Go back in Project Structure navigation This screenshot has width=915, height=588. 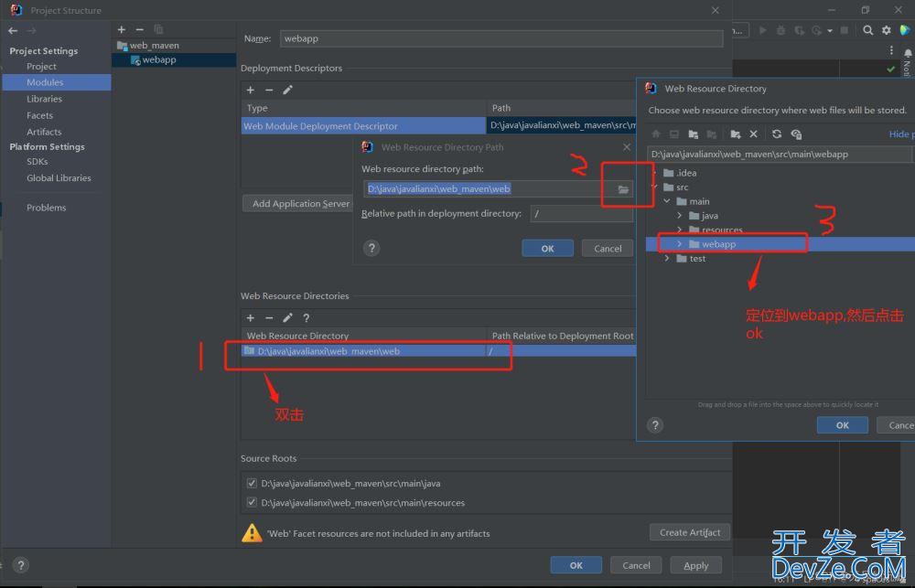click(13, 30)
